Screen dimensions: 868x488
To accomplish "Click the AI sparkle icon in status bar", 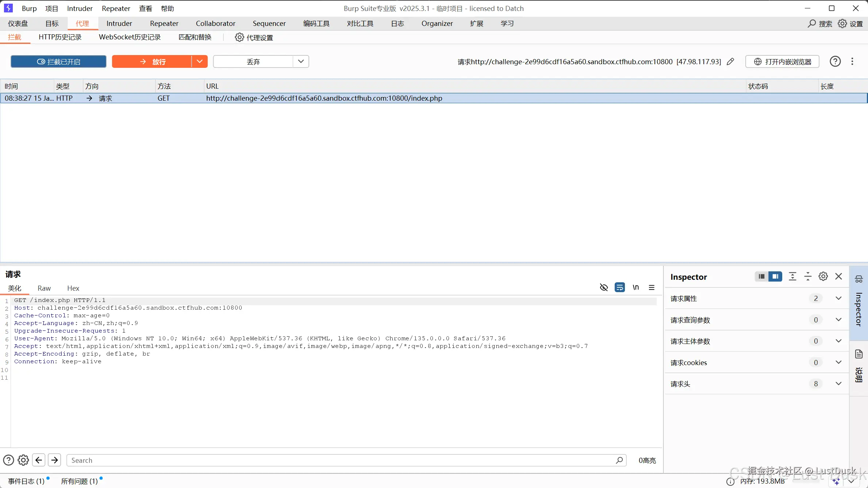I will [836, 482].
